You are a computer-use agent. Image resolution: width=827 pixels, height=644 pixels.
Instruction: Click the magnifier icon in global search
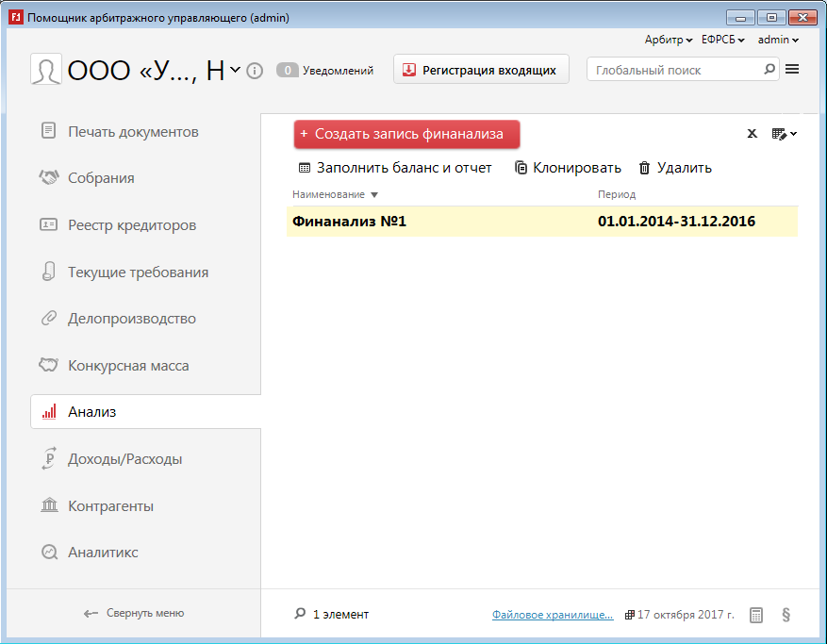pos(769,69)
